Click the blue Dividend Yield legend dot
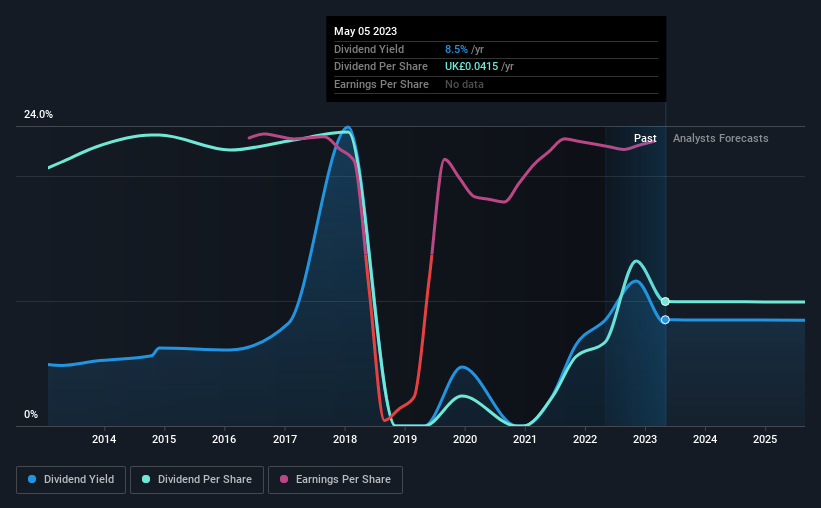821x508 pixels. coord(32,479)
